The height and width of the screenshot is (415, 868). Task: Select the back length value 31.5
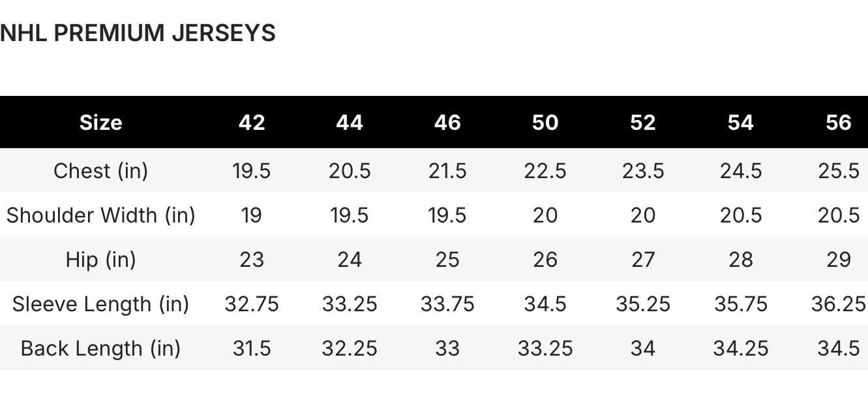click(x=252, y=348)
